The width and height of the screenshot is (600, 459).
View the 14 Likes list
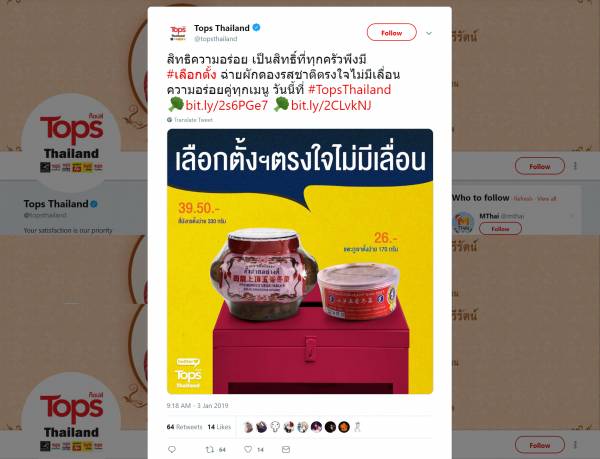219,427
